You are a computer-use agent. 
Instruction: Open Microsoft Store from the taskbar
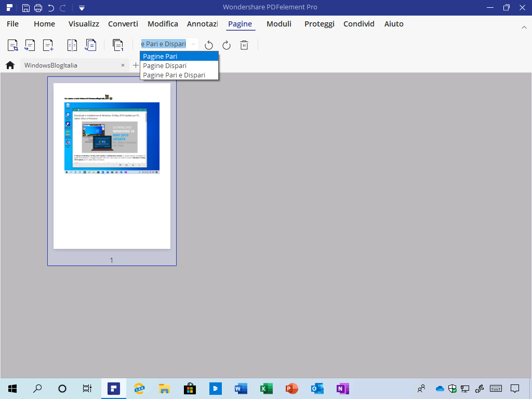click(190, 389)
